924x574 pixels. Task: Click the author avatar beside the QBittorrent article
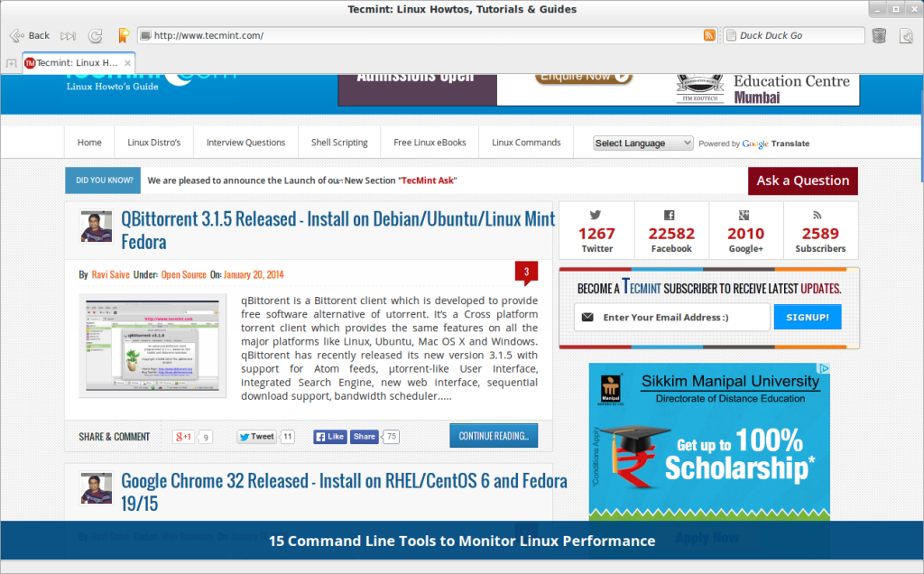pyautogui.click(x=96, y=227)
